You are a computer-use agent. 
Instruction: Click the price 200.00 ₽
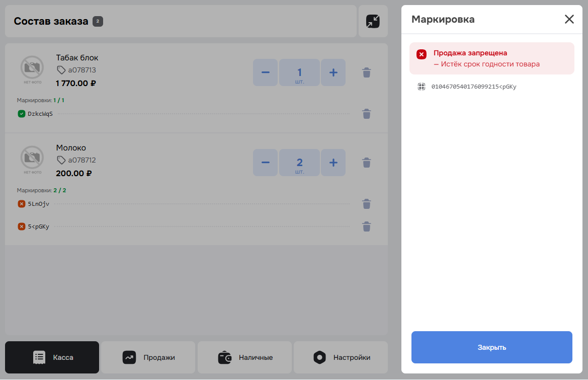[74, 173]
